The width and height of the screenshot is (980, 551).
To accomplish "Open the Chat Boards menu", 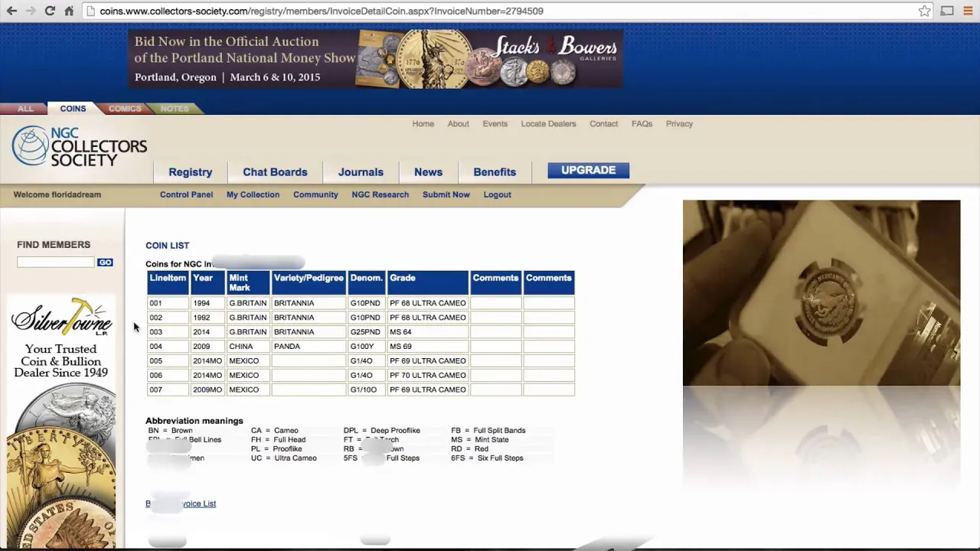I will coord(275,172).
